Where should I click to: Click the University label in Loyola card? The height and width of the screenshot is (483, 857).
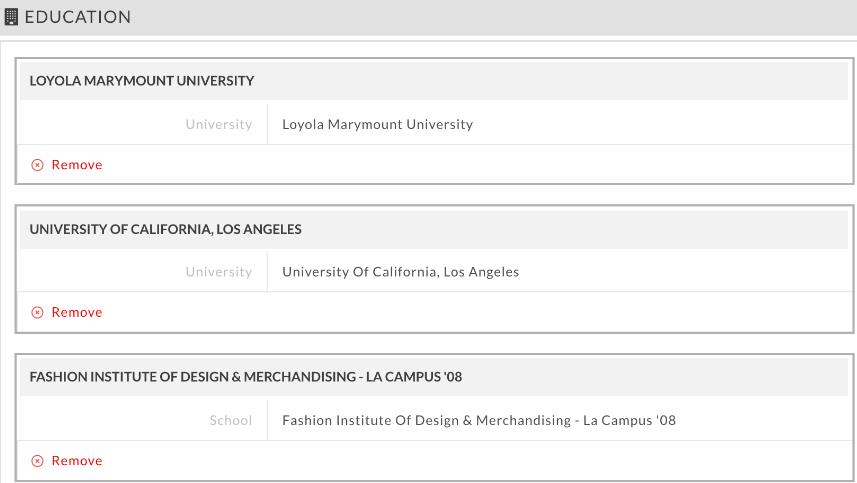tap(219, 125)
